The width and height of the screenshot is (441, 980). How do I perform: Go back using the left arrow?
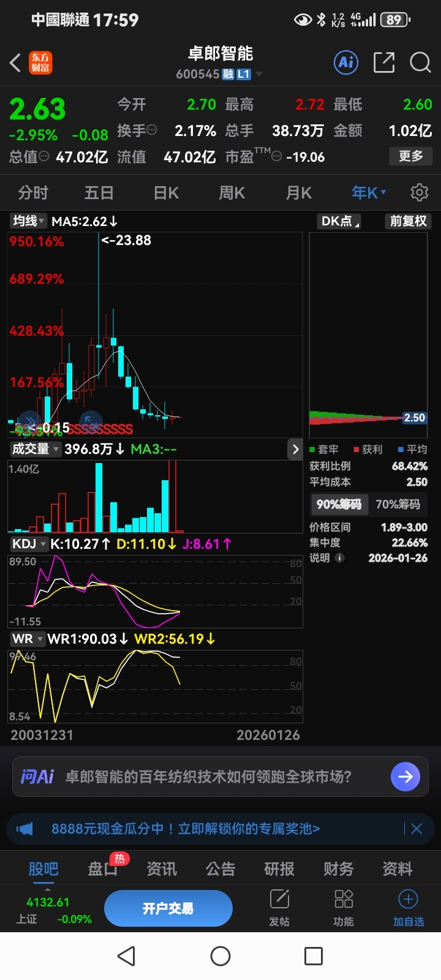pyautogui.click(x=16, y=62)
